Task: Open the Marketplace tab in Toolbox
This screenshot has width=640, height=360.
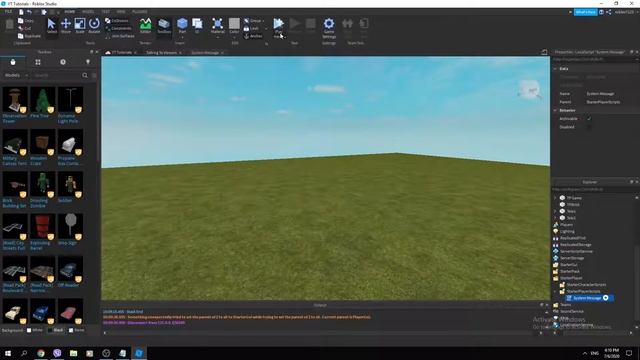Action: pos(13,62)
